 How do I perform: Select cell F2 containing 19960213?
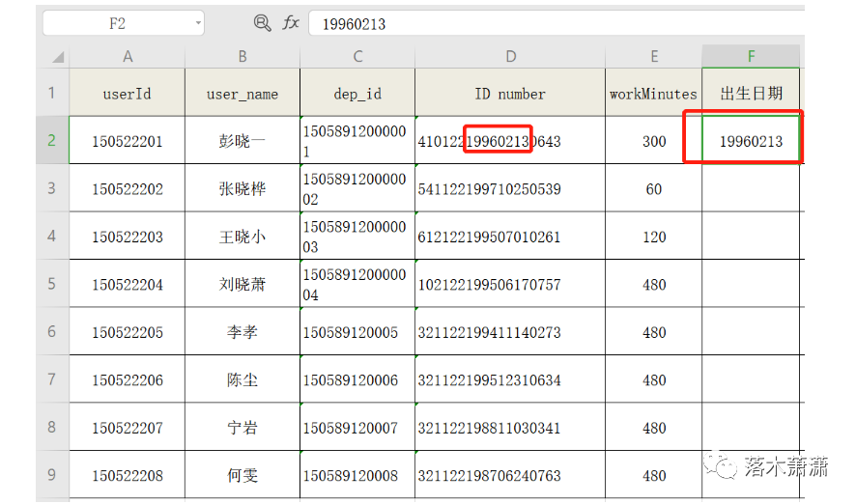point(751,140)
